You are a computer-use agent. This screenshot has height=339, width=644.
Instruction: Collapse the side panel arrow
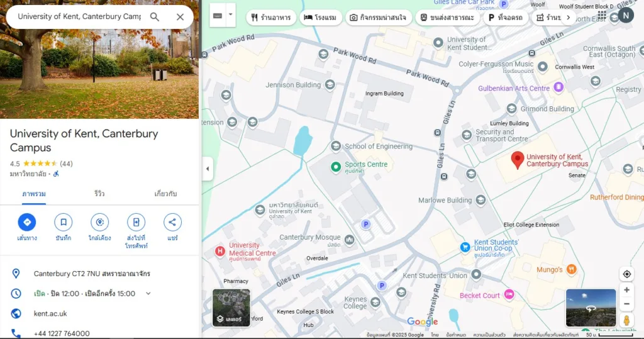point(208,169)
